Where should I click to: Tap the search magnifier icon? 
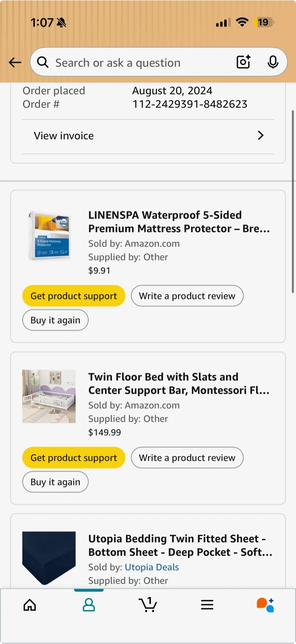(43, 62)
